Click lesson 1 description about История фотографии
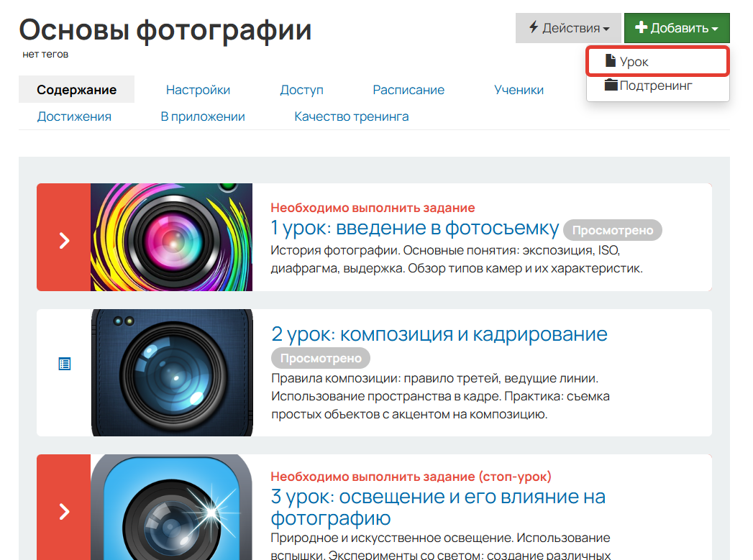The height and width of the screenshot is (560, 753). coord(456,259)
